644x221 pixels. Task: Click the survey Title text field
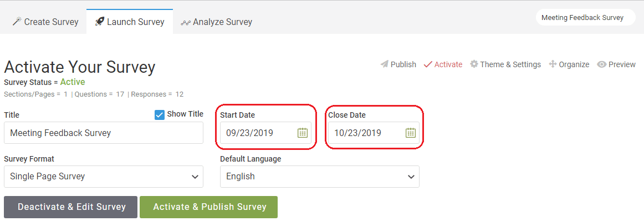pyautogui.click(x=104, y=133)
